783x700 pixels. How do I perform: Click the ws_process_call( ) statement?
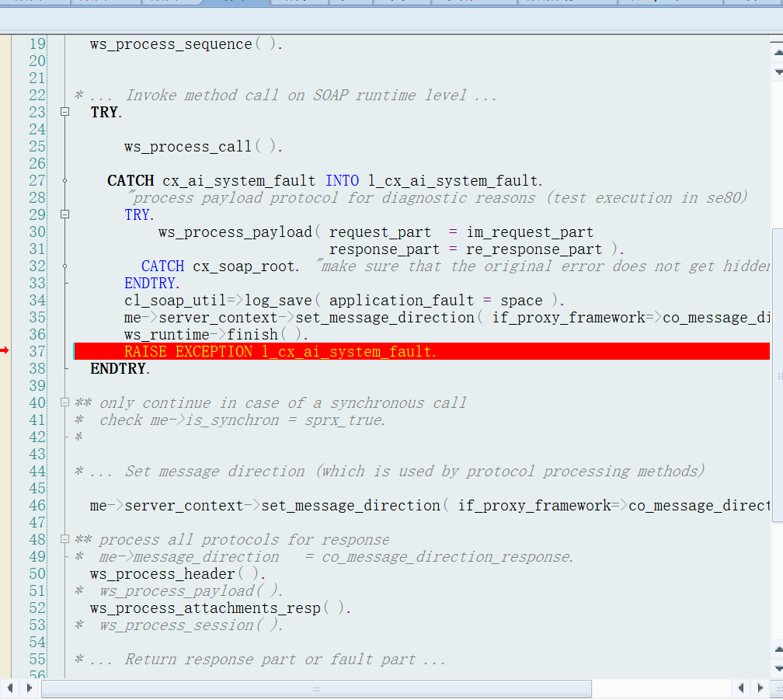(x=204, y=147)
